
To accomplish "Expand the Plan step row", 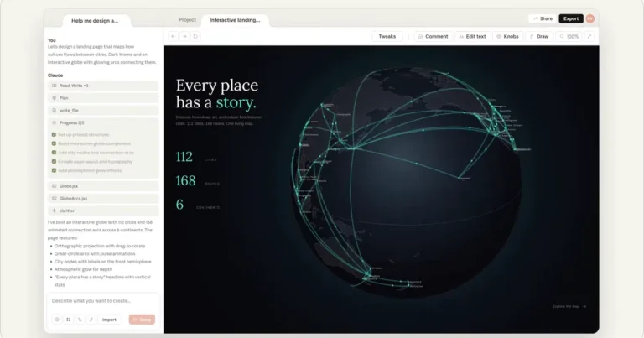I will [x=103, y=98].
